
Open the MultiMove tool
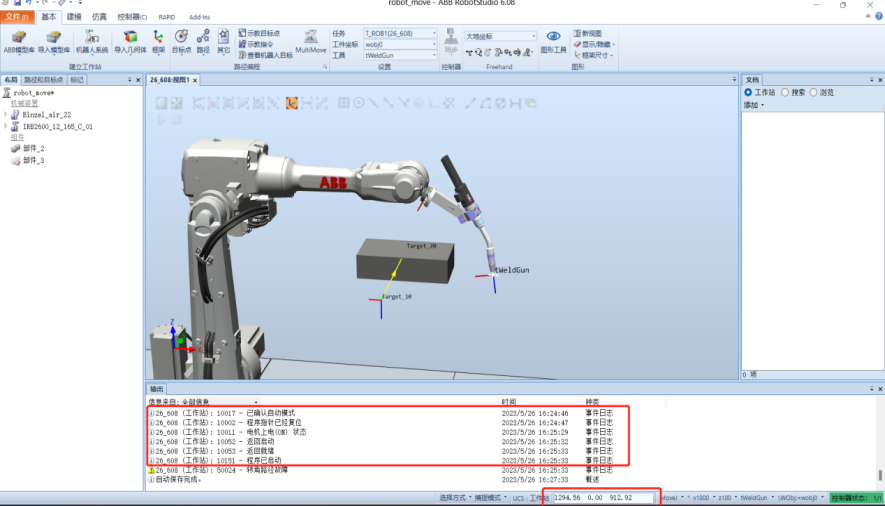tap(310, 42)
